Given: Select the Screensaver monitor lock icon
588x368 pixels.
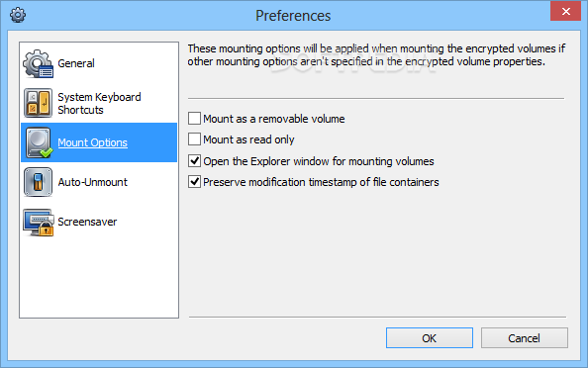Looking at the screenshot, I should (x=39, y=223).
